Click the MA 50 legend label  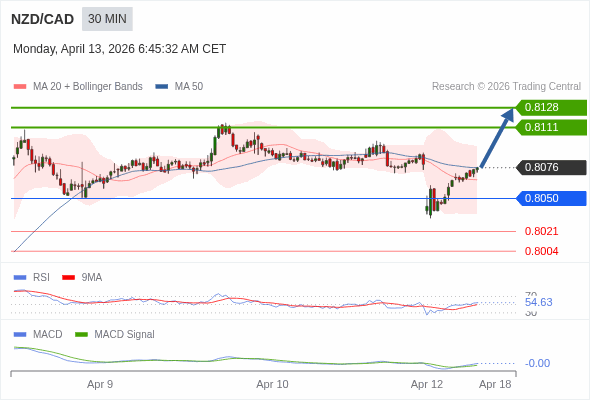[x=189, y=87]
